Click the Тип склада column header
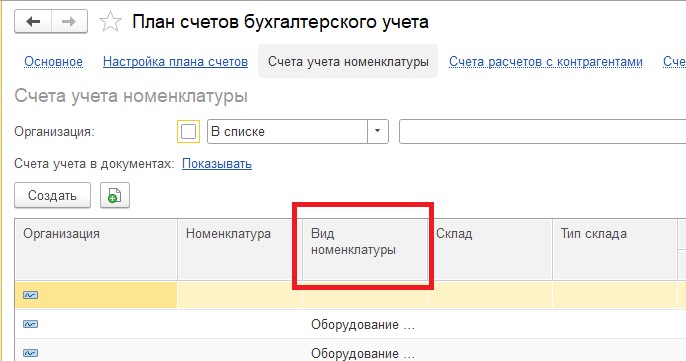This screenshot has width=686, height=361. point(615,249)
